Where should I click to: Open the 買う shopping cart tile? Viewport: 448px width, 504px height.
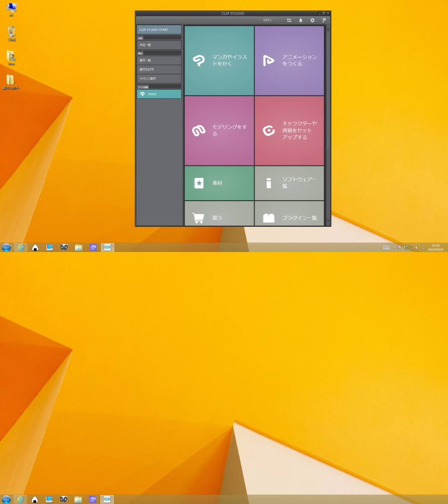click(x=219, y=213)
